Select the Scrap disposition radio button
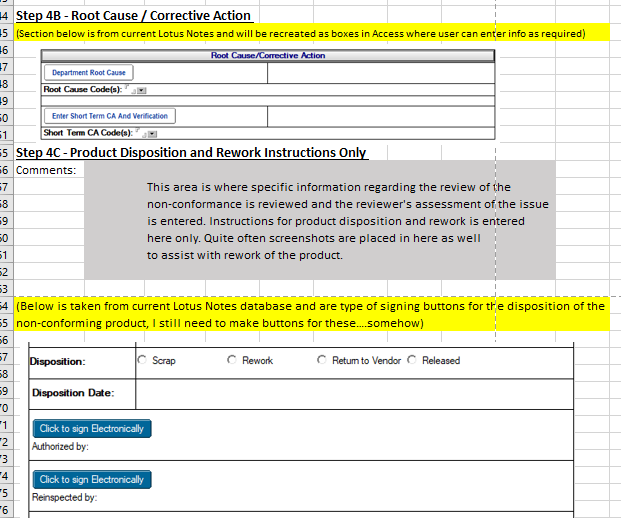Screen dimensions: 621x518 point(142,360)
